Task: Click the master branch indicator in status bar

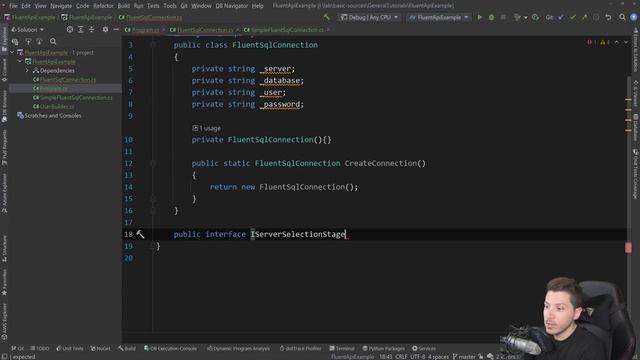Action: click(464, 357)
